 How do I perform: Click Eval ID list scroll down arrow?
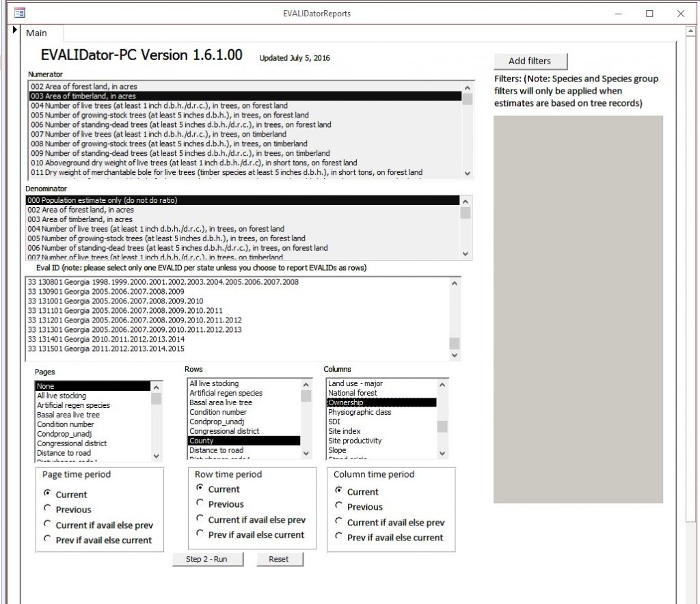click(455, 355)
